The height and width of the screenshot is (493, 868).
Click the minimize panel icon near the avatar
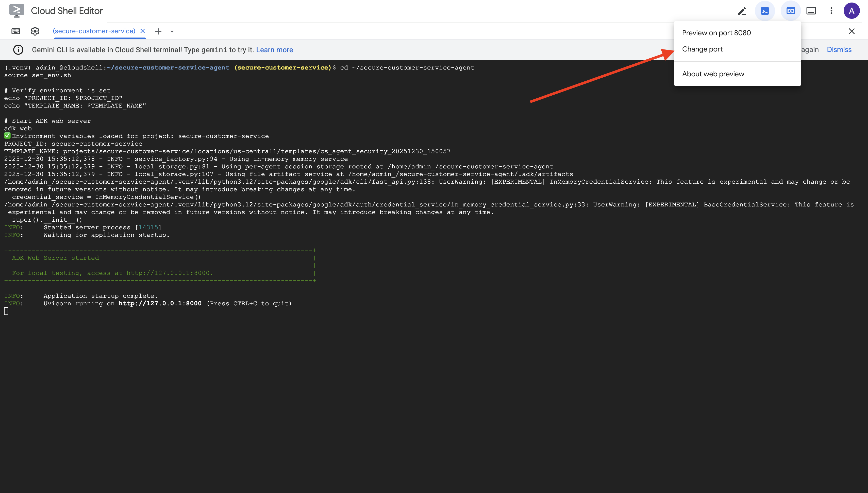(x=811, y=10)
